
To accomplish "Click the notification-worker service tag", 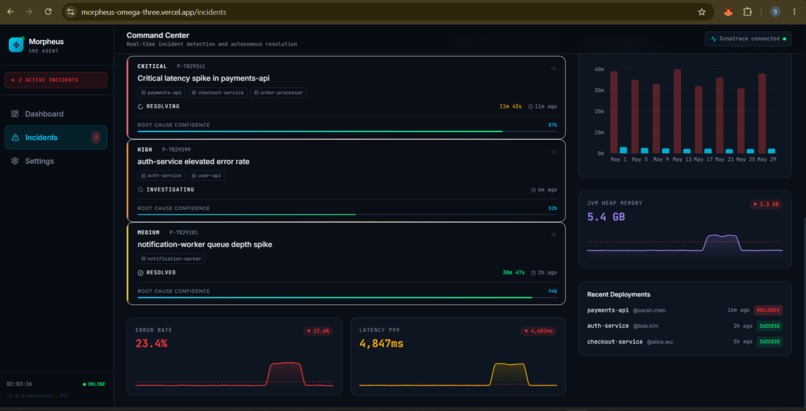I will click(x=171, y=259).
